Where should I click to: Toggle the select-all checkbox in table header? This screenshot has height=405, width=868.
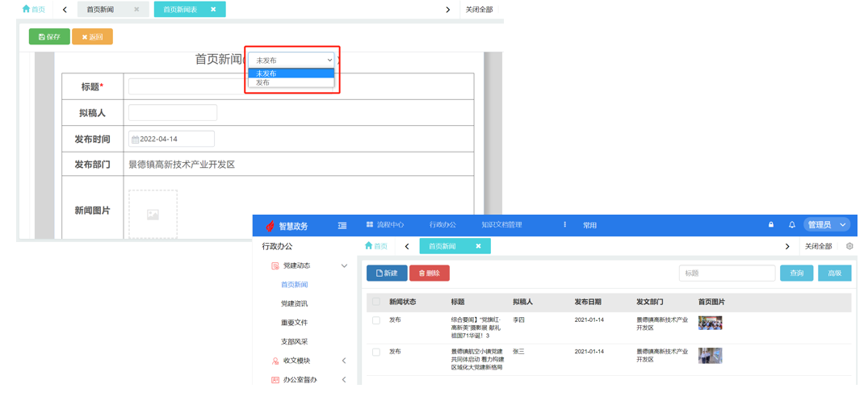click(x=376, y=302)
